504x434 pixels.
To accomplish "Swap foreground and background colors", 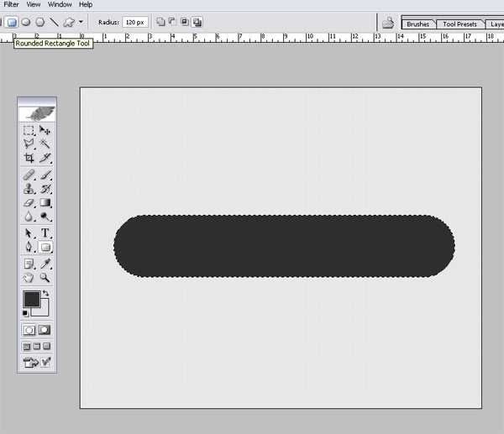I will (45, 293).
